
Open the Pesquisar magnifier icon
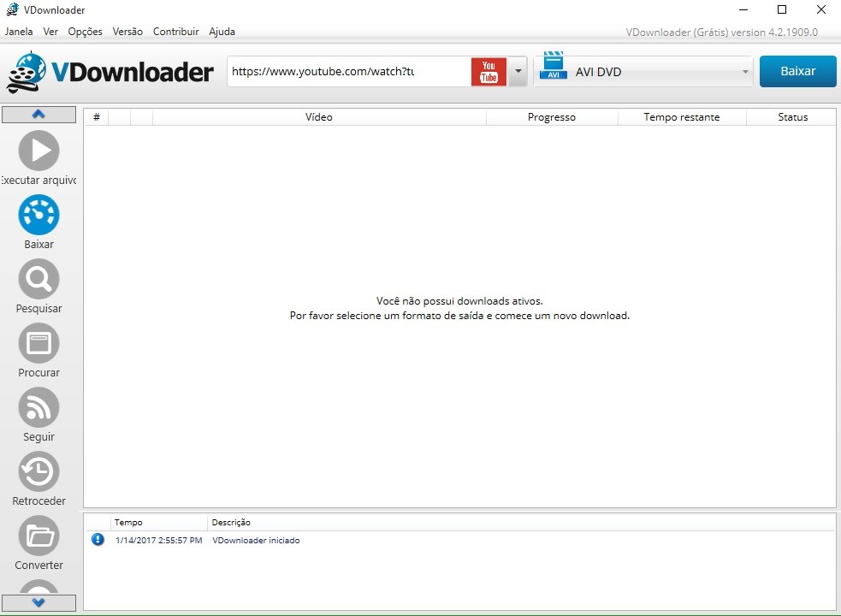pos(38,279)
